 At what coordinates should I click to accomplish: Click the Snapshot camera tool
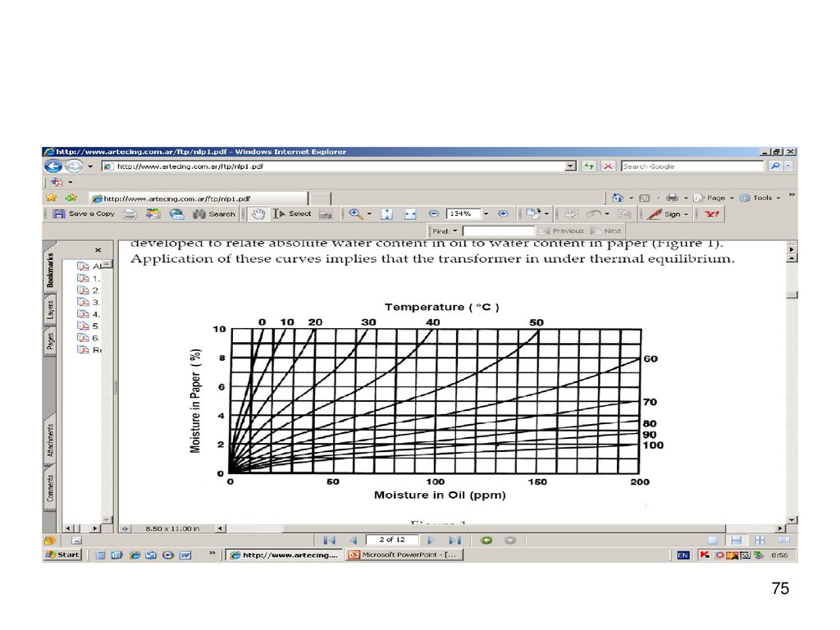coord(325,214)
